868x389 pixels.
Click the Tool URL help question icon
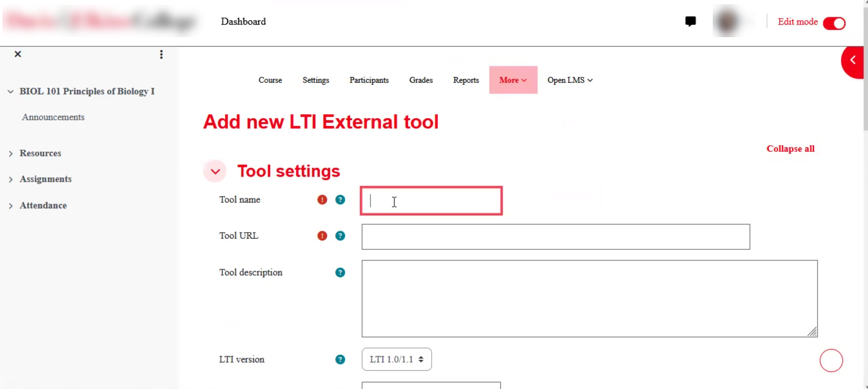[x=340, y=236]
